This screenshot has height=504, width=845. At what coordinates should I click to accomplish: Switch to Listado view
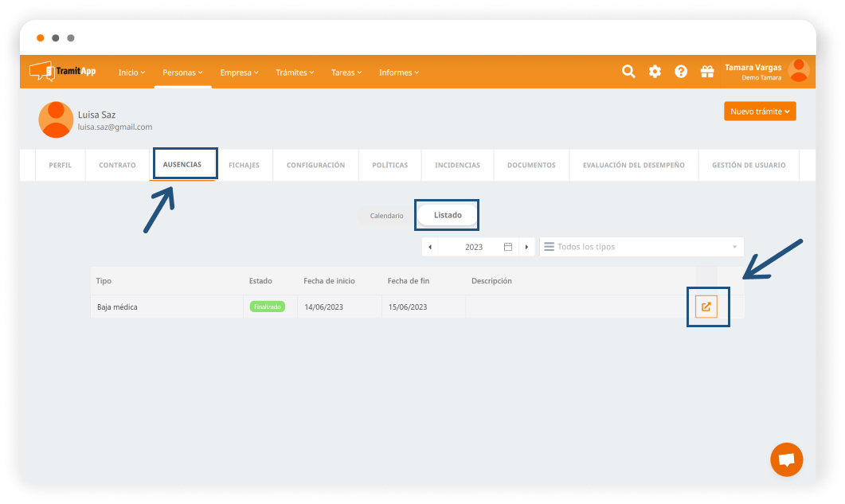[x=448, y=215]
